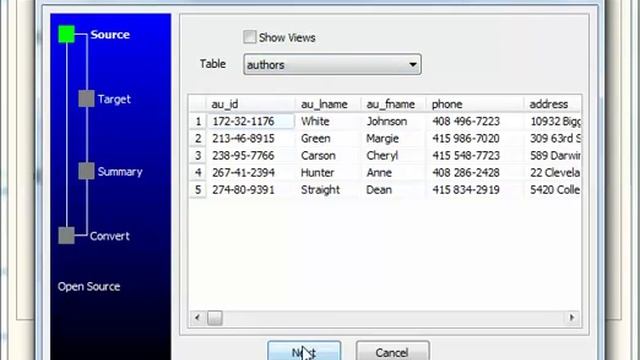Select row header number 3

[x=198, y=156]
